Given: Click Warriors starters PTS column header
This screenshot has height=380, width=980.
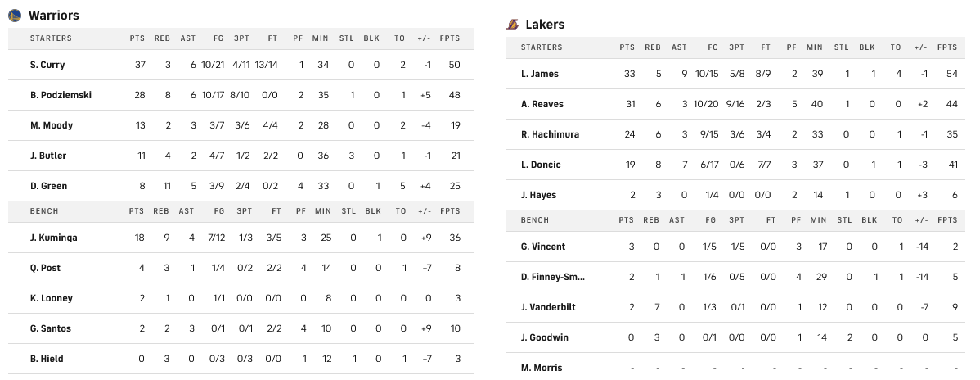Looking at the screenshot, I should (x=137, y=38).
